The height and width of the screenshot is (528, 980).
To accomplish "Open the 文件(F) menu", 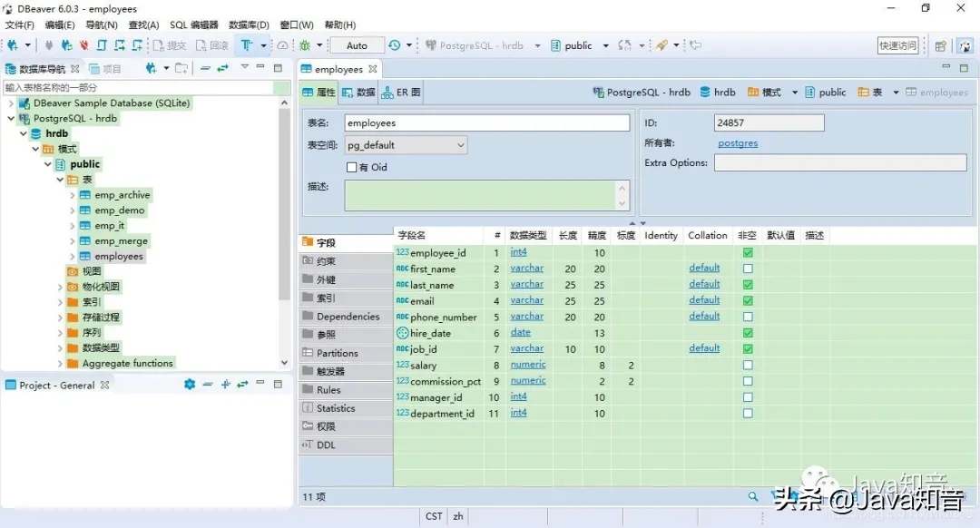I will click(19, 25).
